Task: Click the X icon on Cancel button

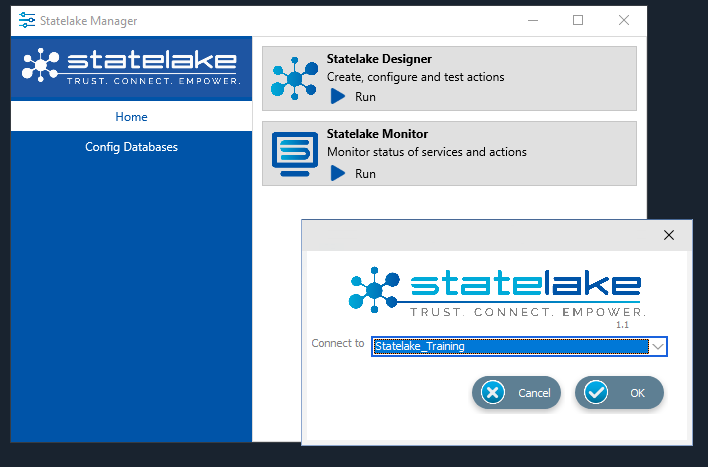Action: click(x=493, y=392)
